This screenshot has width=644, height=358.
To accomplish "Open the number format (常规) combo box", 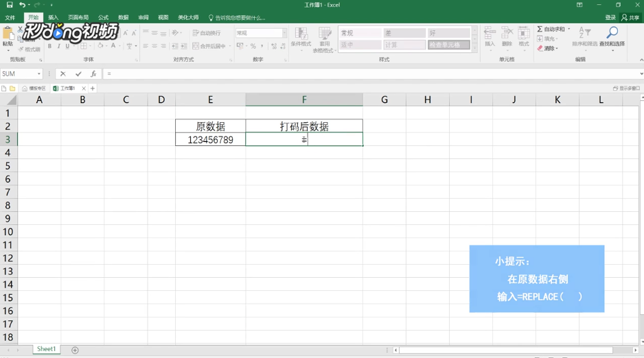I will tap(261, 33).
